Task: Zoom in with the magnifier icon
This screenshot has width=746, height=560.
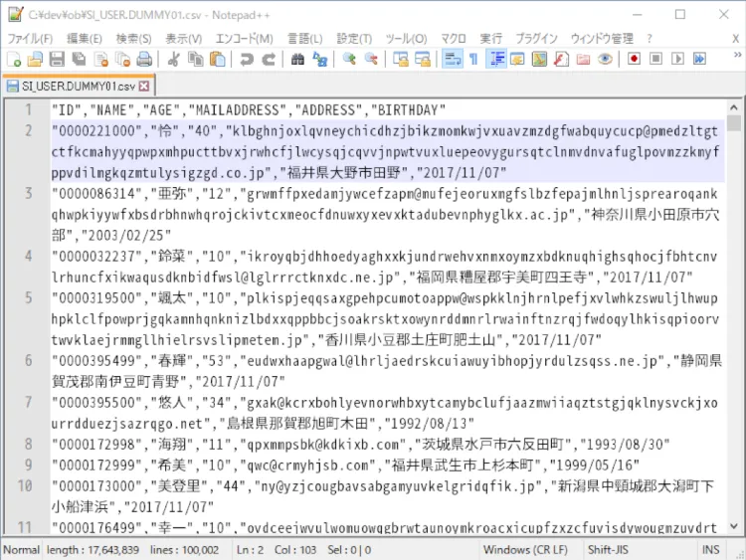Action: tap(349, 59)
